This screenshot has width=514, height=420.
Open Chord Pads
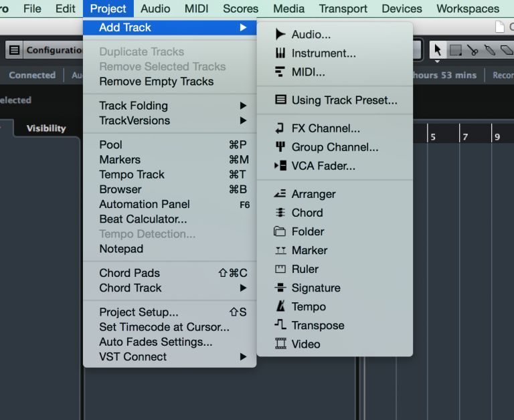[x=169, y=273]
